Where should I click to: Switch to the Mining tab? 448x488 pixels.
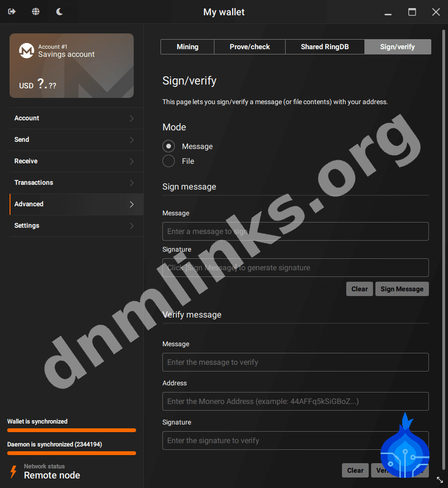[x=187, y=47]
